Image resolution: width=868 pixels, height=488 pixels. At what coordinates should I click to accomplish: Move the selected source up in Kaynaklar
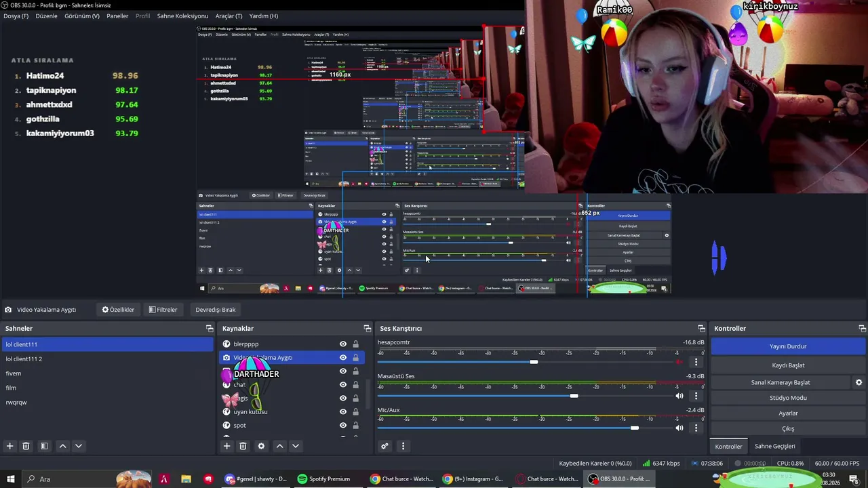pyautogui.click(x=279, y=446)
